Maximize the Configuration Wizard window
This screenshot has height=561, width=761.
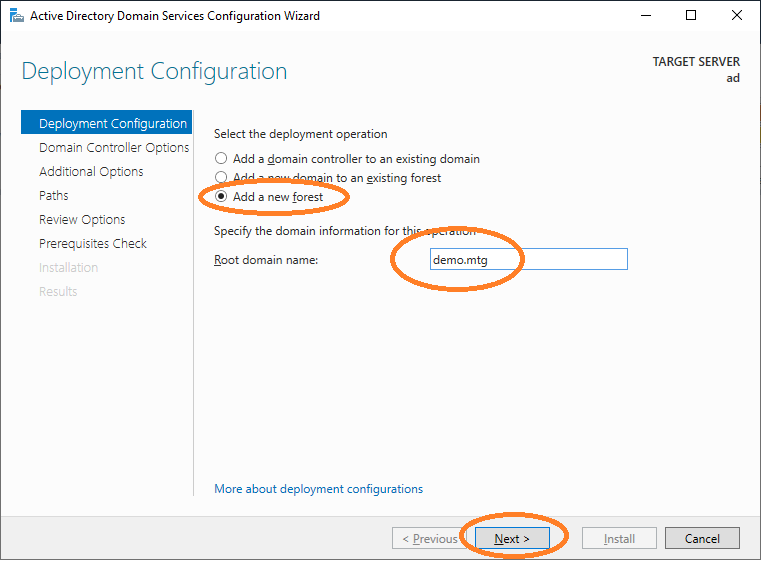691,16
